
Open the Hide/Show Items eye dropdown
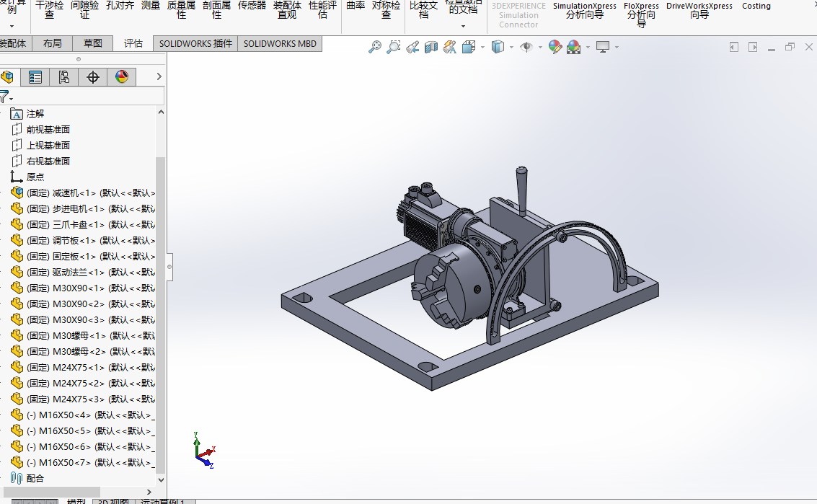tap(530, 48)
